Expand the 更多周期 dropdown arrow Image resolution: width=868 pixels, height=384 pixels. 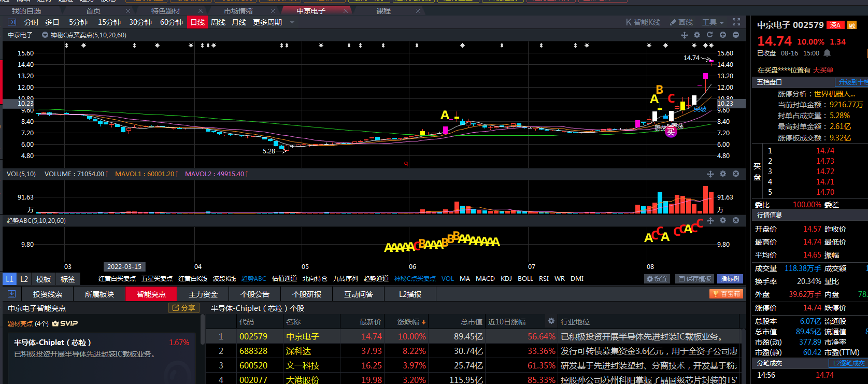(x=292, y=22)
